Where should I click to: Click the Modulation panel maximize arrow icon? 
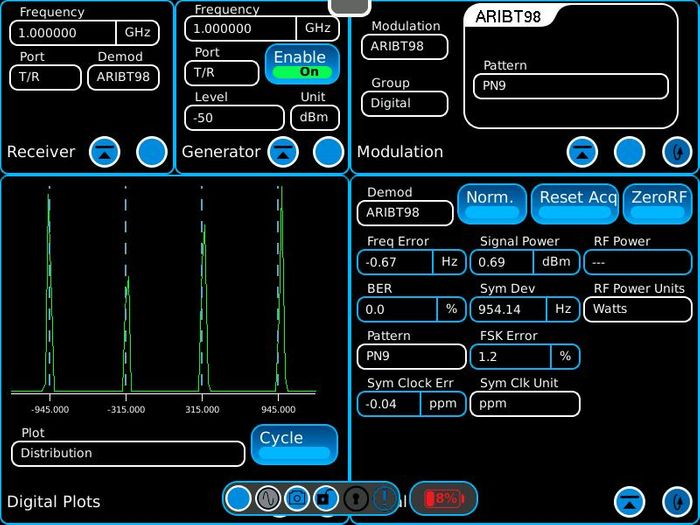[x=582, y=152]
